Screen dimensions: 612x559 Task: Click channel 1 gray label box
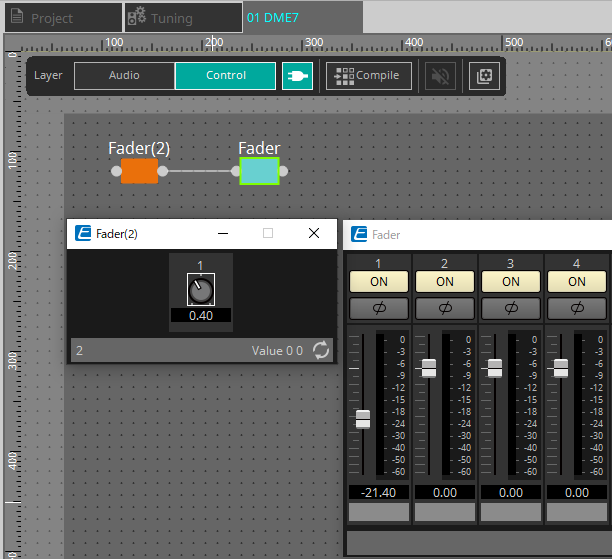click(379, 512)
